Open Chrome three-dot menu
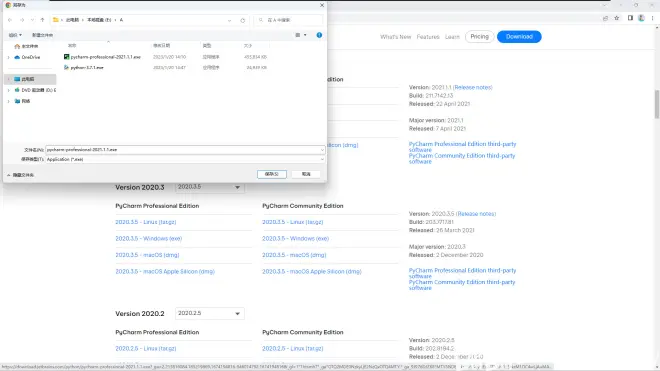 point(652,18)
